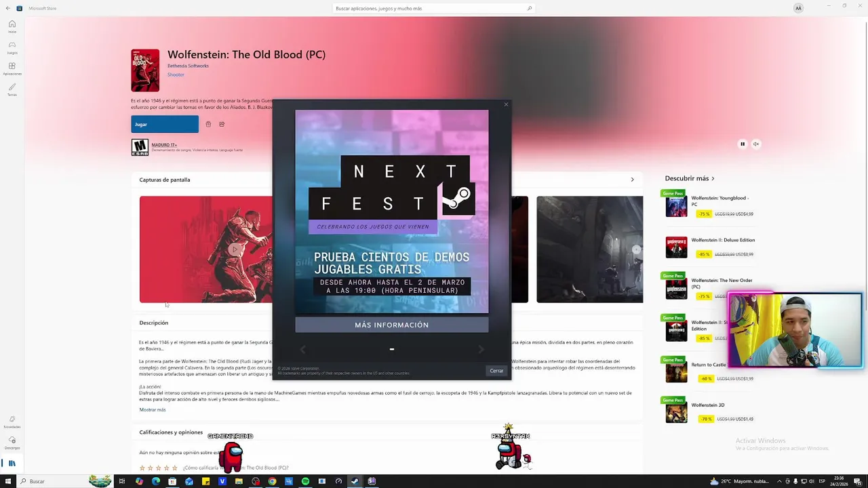The width and height of the screenshot is (868, 488).
Task: Click the gift icon beside Jugar
Action: [x=208, y=124]
